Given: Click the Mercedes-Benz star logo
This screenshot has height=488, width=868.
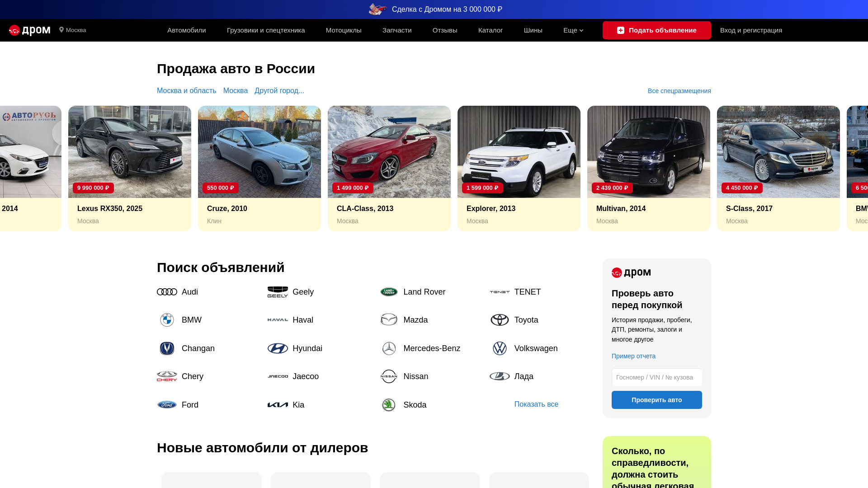Looking at the screenshot, I should [x=389, y=348].
